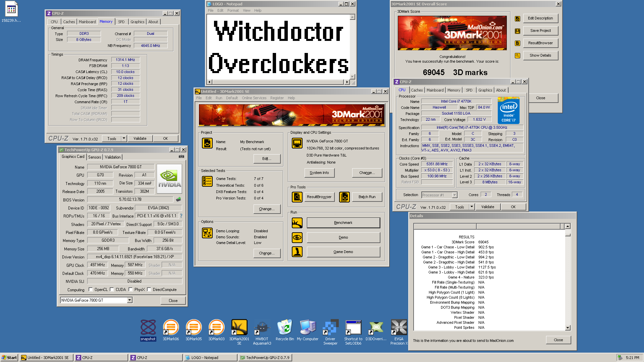The image size is (644, 362).
Task: Open the 3DMark2001 SE desktop shortcut
Action: (239, 332)
